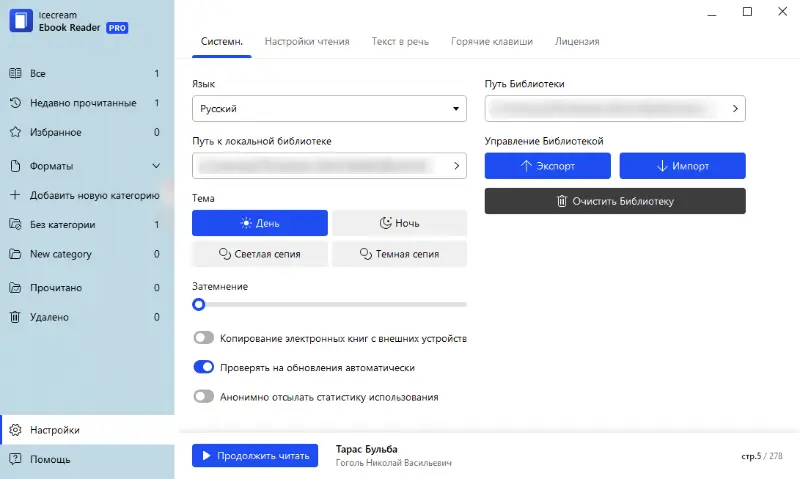
Task: Open Помощь label in the sidebar
Action: pos(50,460)
